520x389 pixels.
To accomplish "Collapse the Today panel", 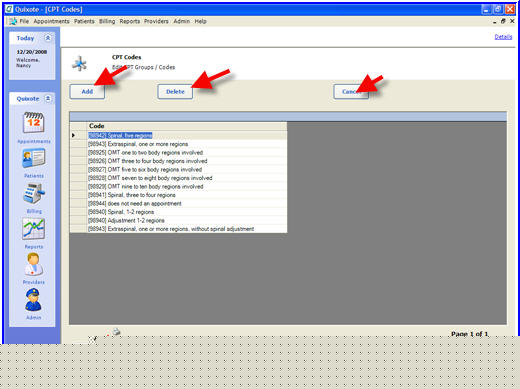I will pos(48,38).
